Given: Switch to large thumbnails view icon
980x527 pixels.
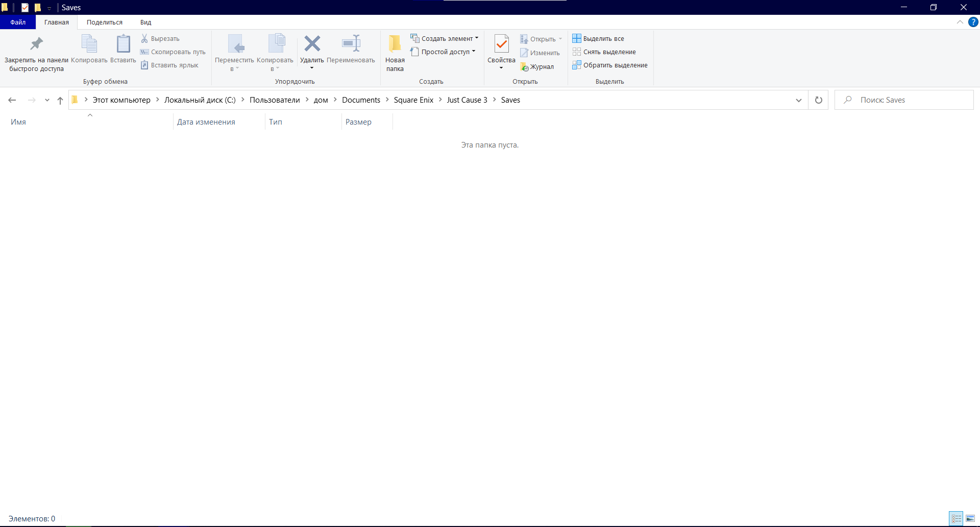Looking at the screenshot, I should (x=970, y=519).
